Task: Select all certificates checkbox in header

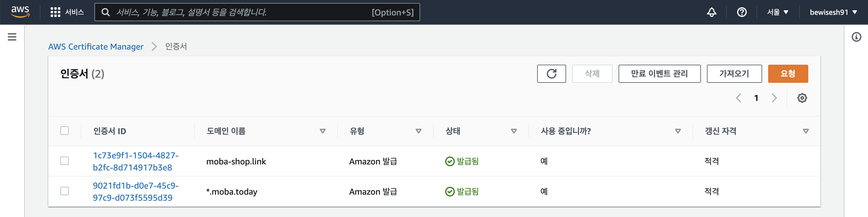Action: (64, 131)
